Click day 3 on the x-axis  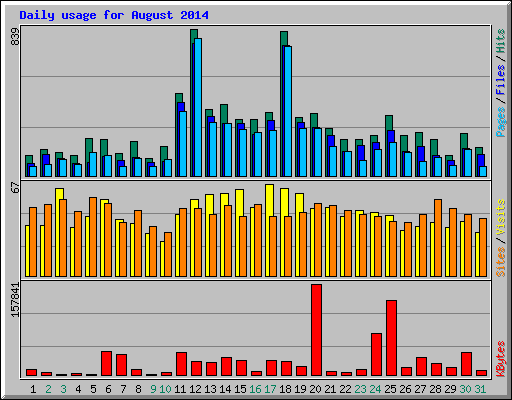tap(63, 389)
